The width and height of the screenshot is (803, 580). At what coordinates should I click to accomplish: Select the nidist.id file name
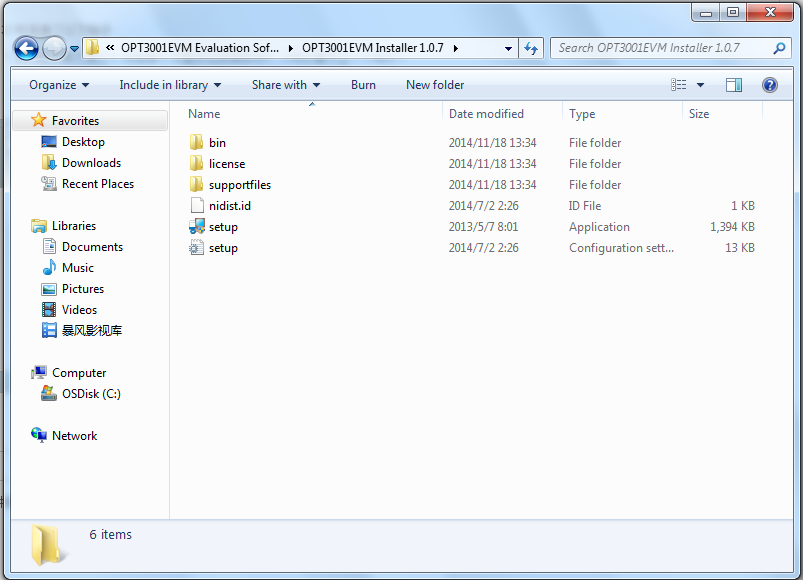pyautogui.click(x=229, y=206)
